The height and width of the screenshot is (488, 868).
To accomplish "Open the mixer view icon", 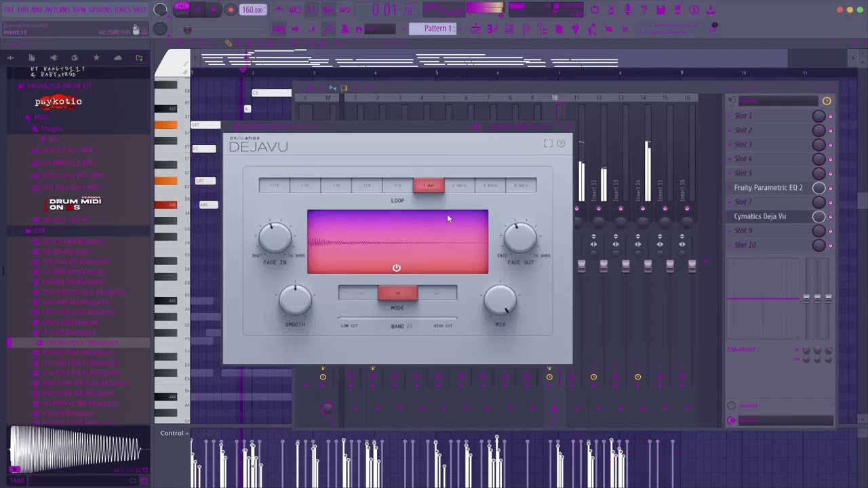I will (x=526, y=28).
